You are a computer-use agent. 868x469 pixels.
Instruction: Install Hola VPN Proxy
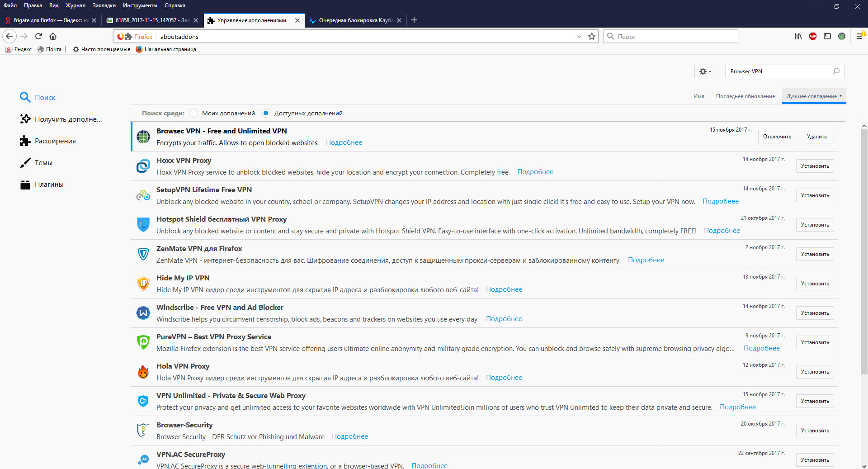(x=815, y=372)
